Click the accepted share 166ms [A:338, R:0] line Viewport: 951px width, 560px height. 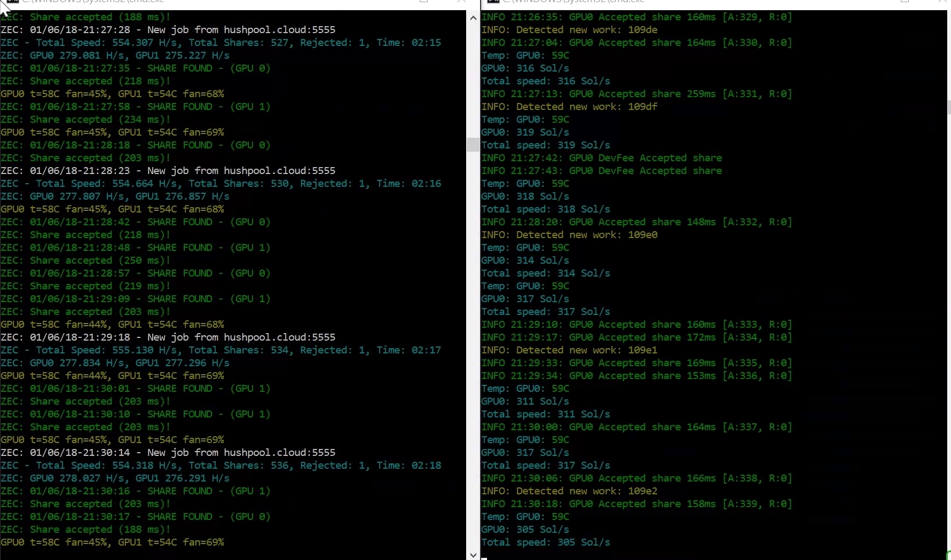click(x=637, y=478)
